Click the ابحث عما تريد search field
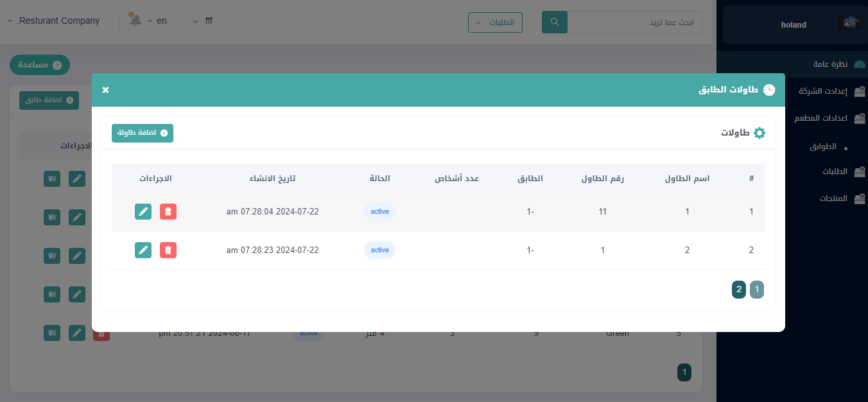Image resolution: width=868 pixels, height=402 pixels. tap(634, 22)
